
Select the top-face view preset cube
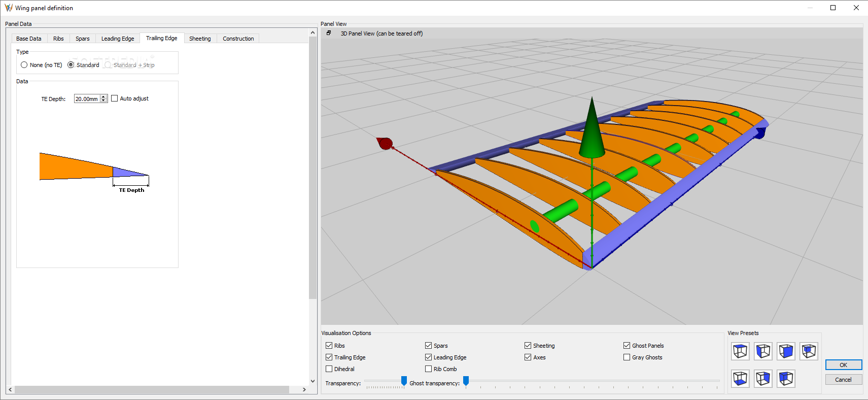740,351
